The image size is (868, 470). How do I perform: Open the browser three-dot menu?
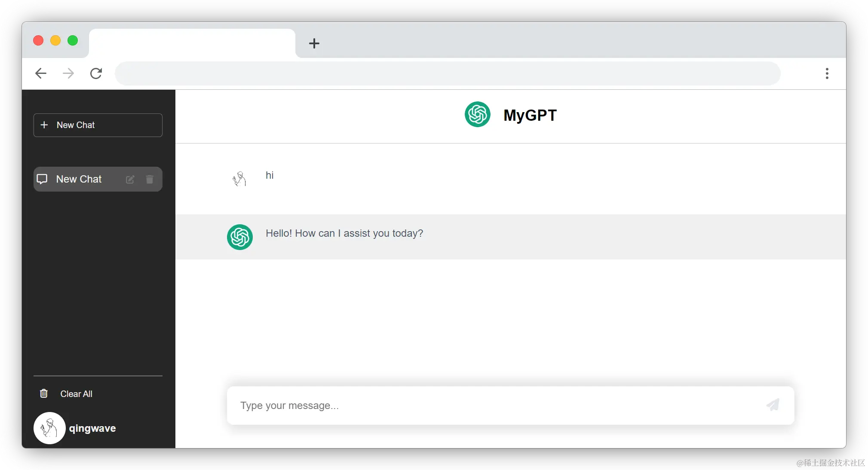pyautogui.click(x=827, y=73)
